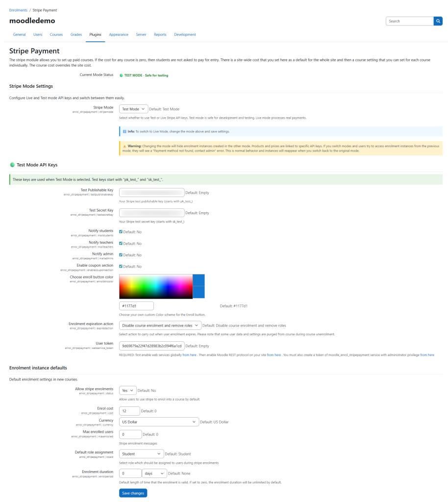
Task: Go to the Development tab
Action: tap(185, 35)
